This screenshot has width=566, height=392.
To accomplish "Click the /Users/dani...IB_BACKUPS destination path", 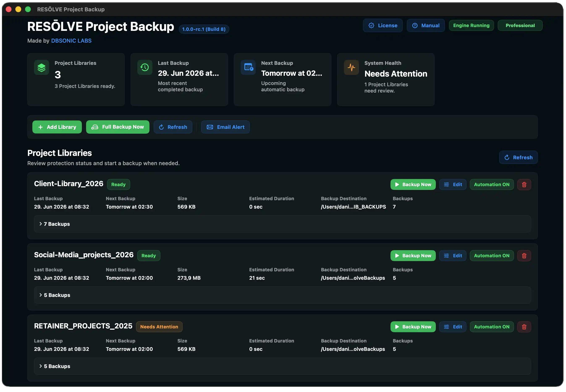I will pyautogui.click(x=353, y=207).
